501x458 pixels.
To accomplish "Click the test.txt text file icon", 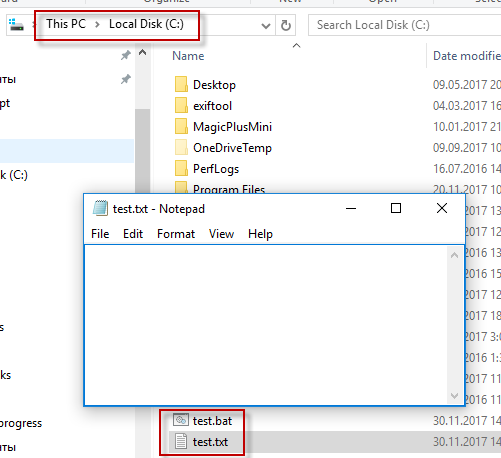I will click(181, 442).
